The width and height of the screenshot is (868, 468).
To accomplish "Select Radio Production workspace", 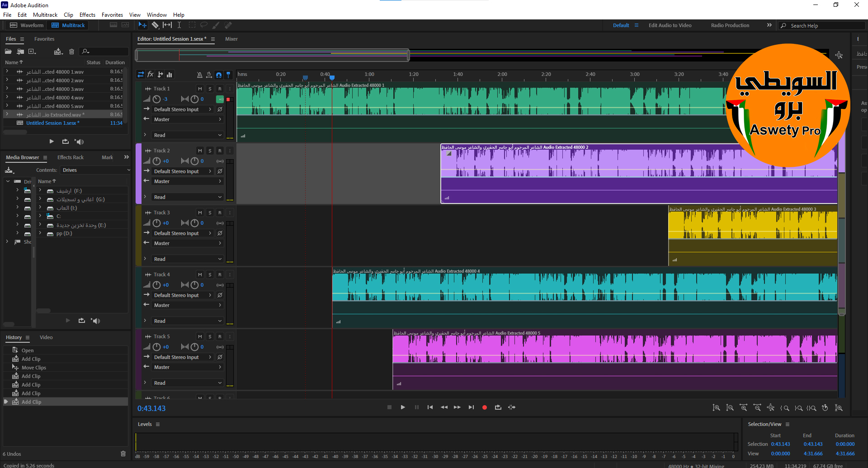I will coord(730,25).
